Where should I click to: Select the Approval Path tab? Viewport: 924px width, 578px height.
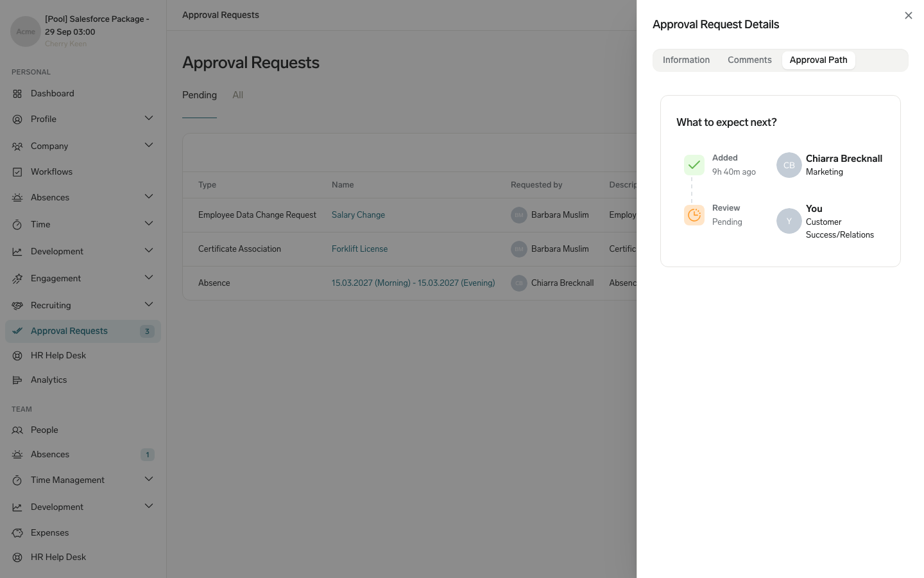(818, 60)
